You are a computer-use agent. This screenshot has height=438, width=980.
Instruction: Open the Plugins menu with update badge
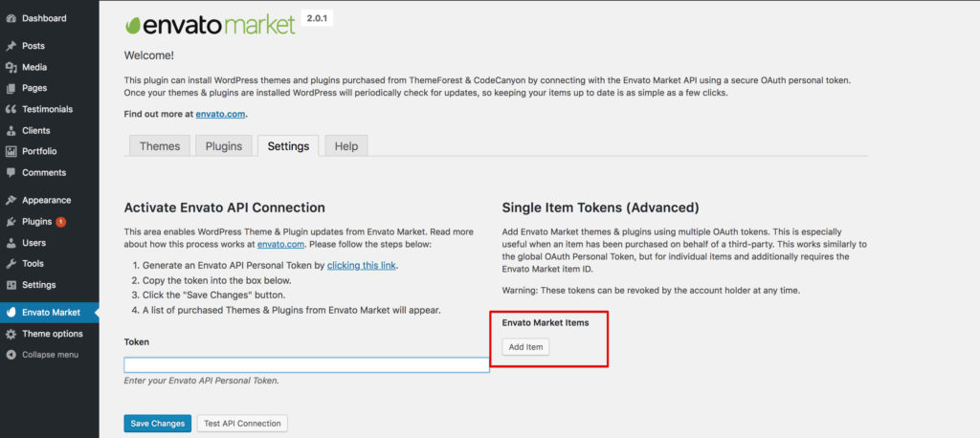click(x=44, y=222)
